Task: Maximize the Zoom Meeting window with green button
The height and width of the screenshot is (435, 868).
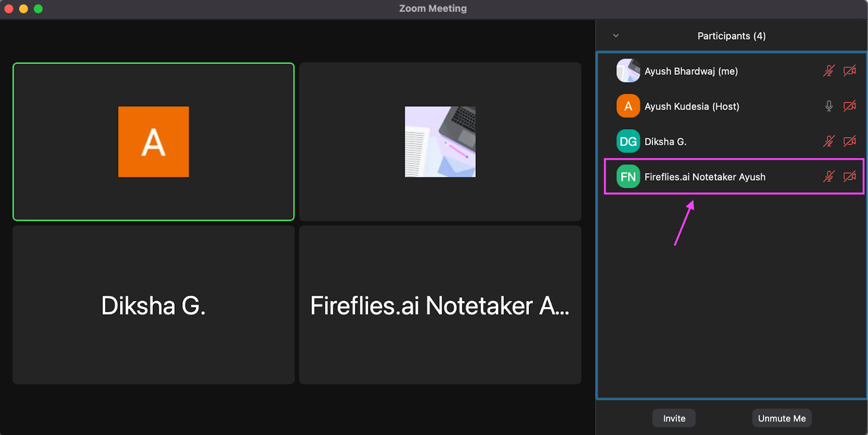Action: click(38, 9)
